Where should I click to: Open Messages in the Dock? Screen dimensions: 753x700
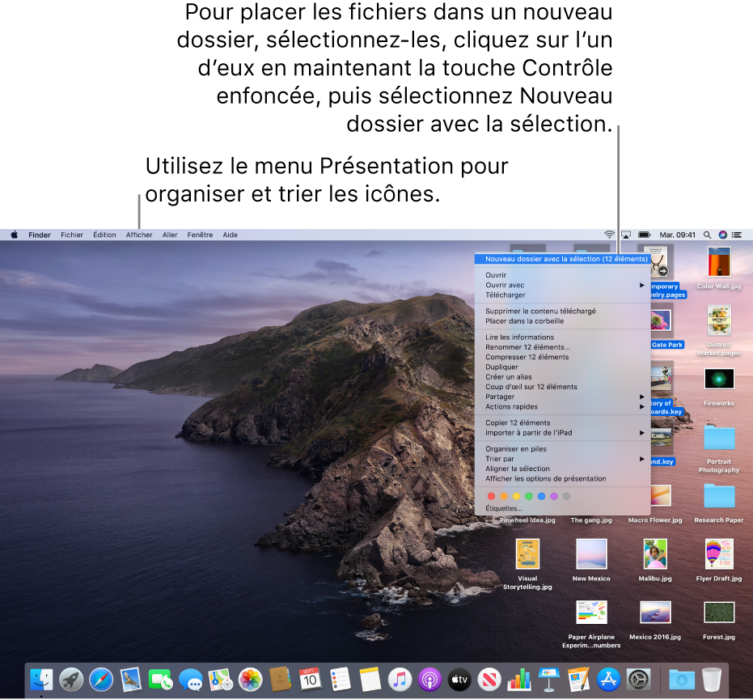[191, 680]
